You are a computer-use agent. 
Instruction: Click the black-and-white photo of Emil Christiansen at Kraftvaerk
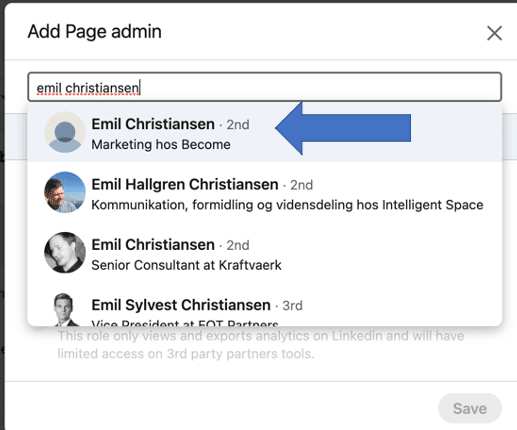tap(65, 253)
